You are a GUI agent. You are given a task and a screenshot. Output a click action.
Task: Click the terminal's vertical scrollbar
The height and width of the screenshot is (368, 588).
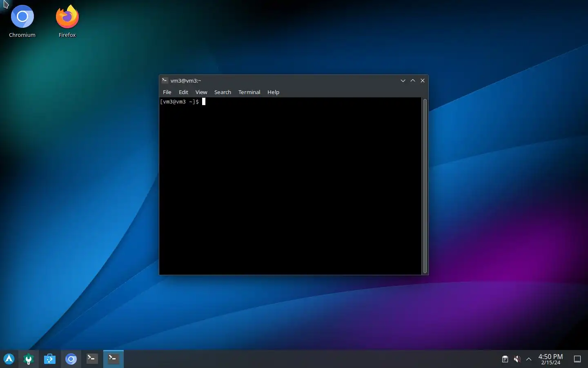point(425,186)
